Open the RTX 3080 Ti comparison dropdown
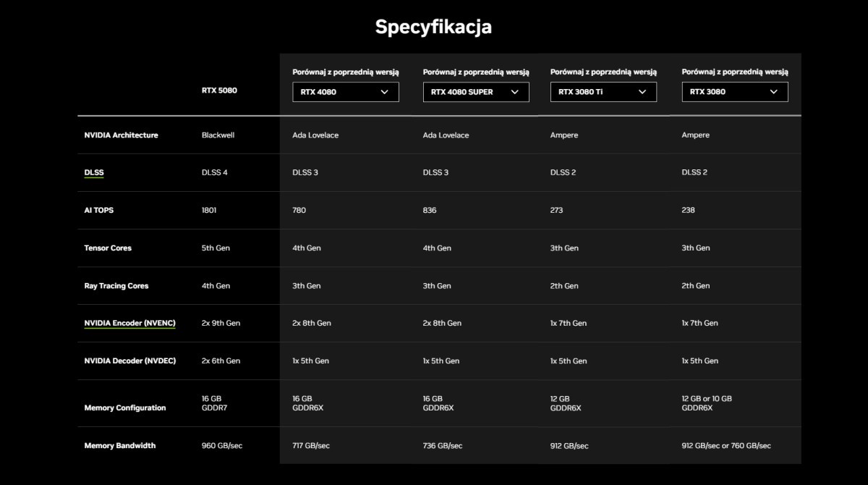This screenshot has width=868, height=485. click(x=603, y=92)
